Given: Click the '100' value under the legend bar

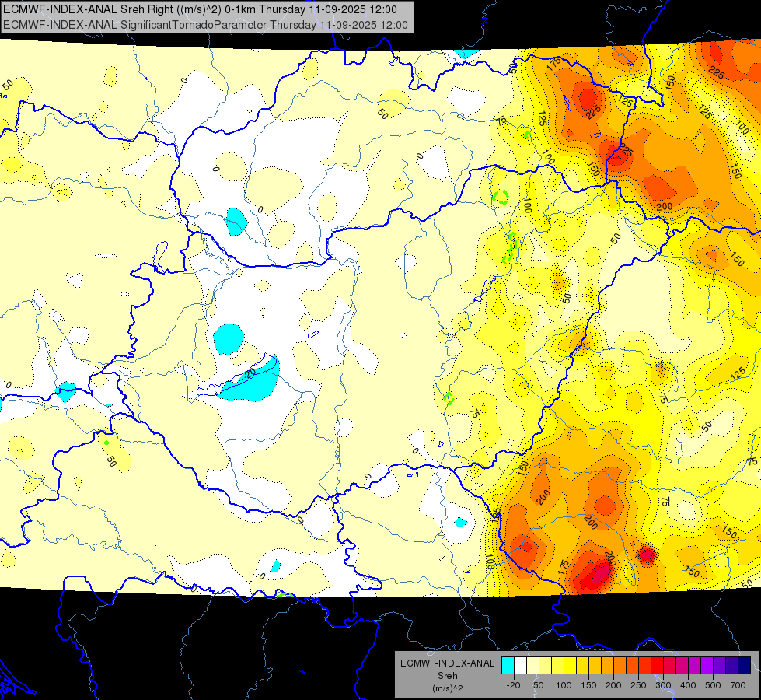Looking at the screenshot, I should click(x=564, y=685).
